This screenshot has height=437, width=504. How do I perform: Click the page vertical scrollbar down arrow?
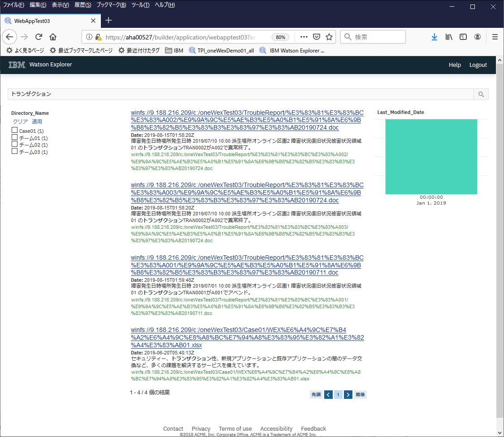(x=500, y=433)
